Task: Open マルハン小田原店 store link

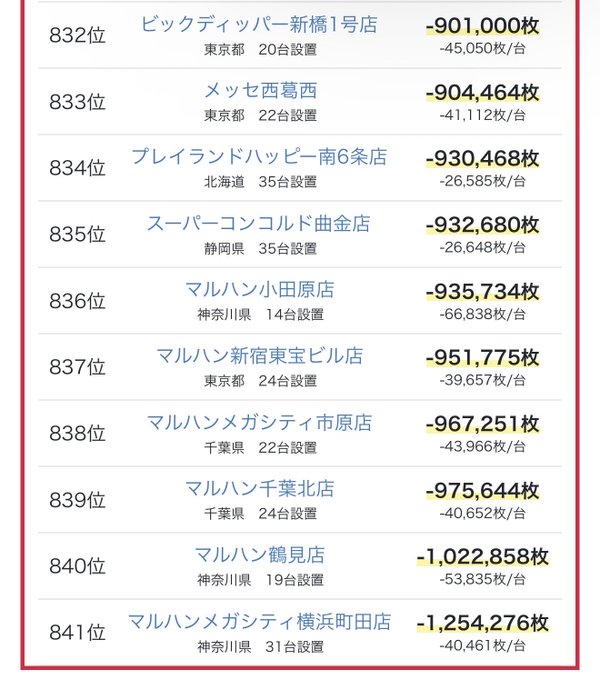Action: click(x=260, y=290)
